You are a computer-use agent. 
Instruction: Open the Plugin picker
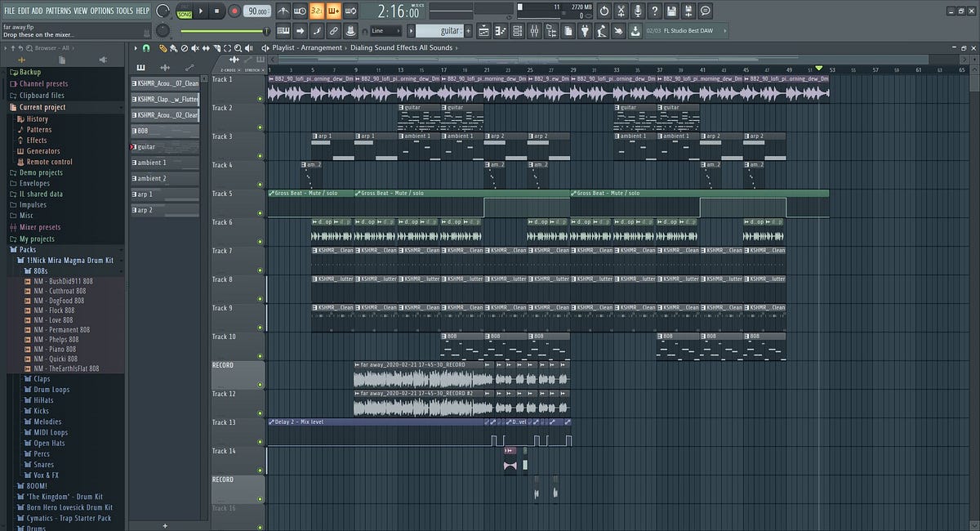[583, 31]
